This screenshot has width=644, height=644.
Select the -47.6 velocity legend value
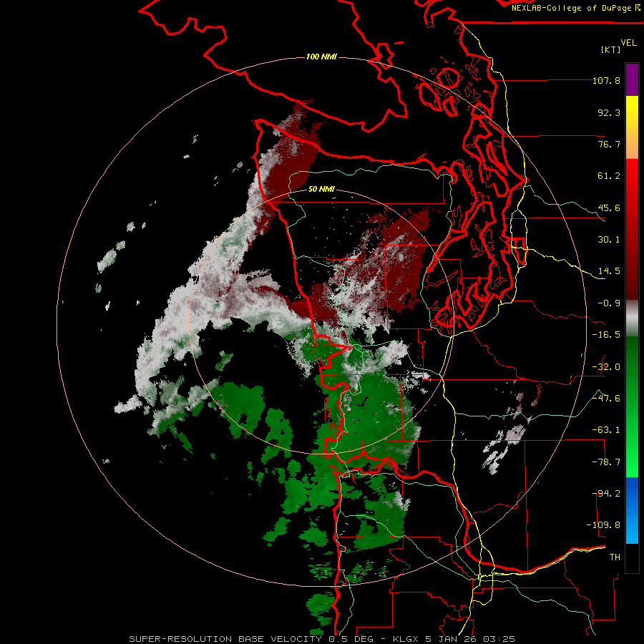(x=606, y=399)
